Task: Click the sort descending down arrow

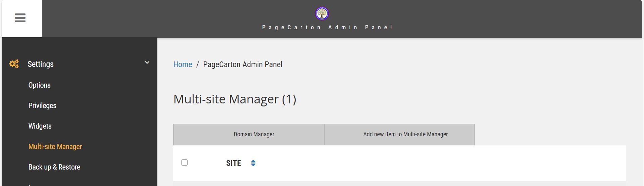Action: [253, 165]
